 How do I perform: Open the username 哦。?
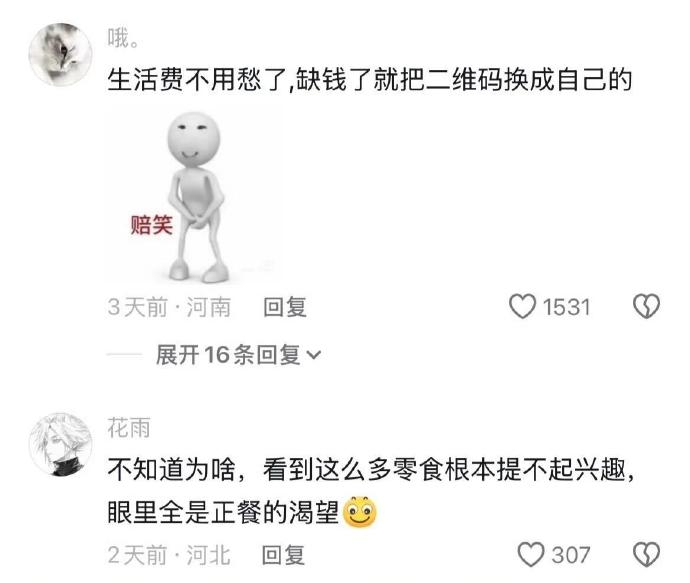[x=124, y=37]
